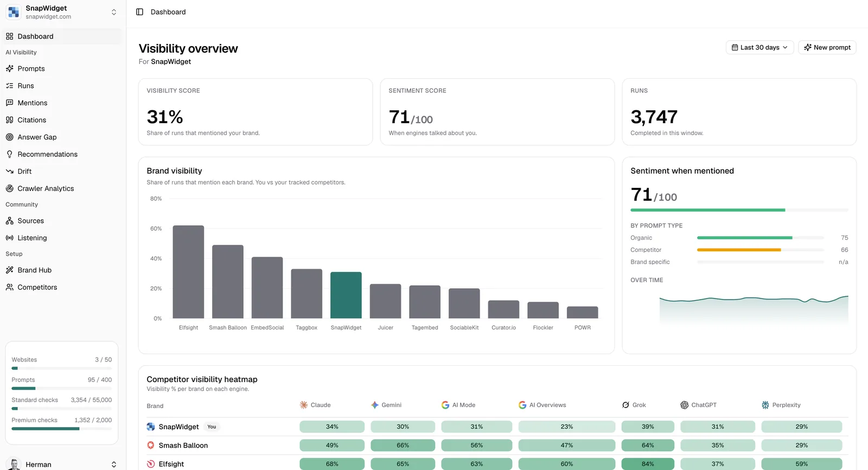The image size is (868, 470).
Task: Click the Smash Balloon brand icon
Action: (x=151, y=445)
